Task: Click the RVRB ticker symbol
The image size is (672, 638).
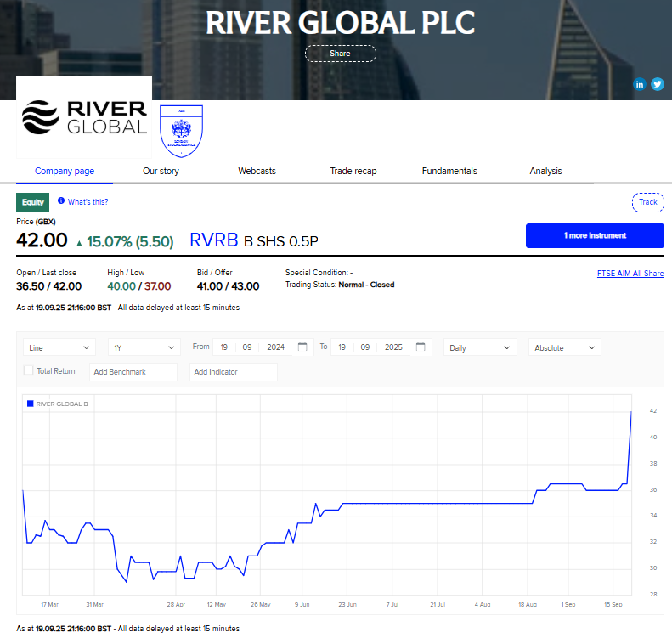Action: tap(214, 240)
